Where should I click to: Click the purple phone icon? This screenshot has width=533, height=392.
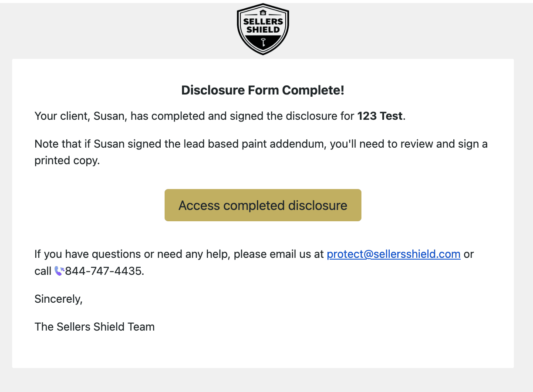point(59,271)
